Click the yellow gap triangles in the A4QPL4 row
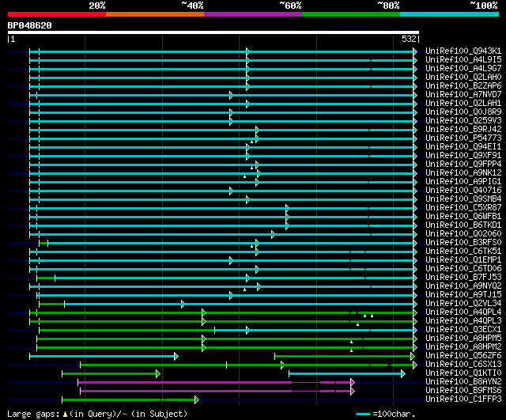This screenshot has width=506, height=420. (x=368, y=315)
